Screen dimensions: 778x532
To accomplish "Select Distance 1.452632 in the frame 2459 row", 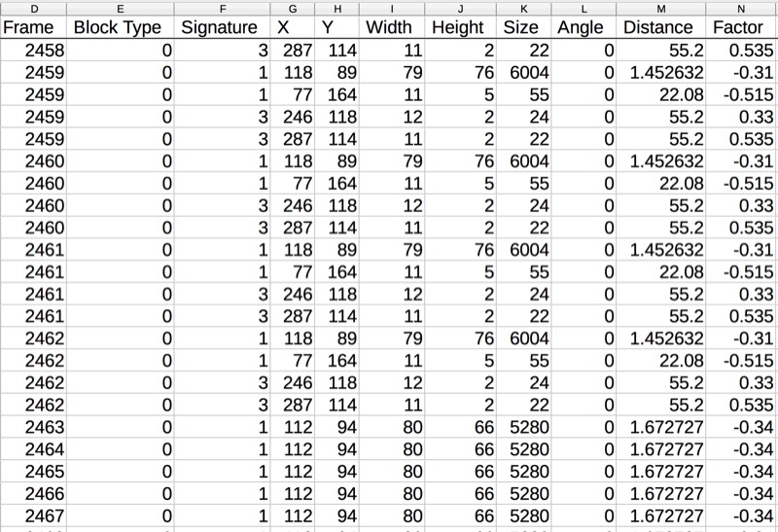I will click(661, 72).
